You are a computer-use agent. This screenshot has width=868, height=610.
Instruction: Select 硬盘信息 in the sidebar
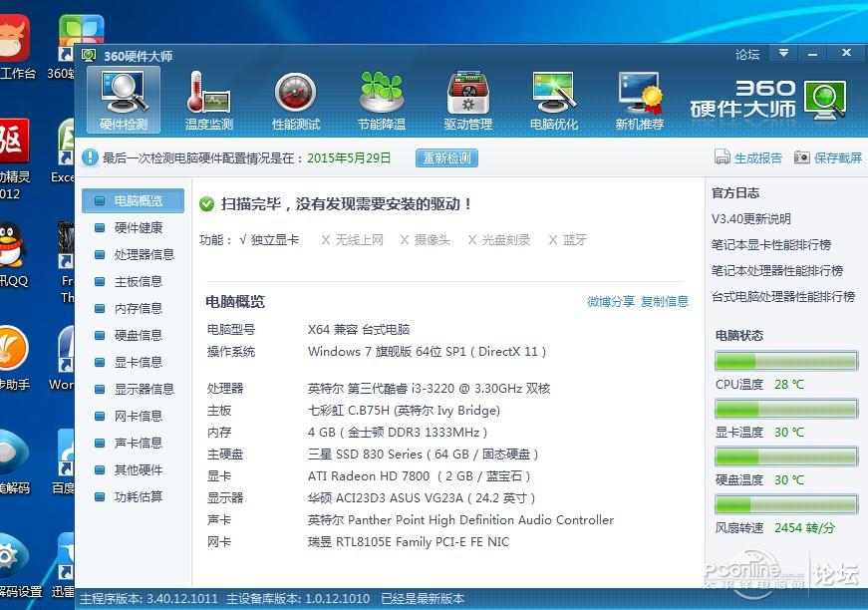point(133,335)
